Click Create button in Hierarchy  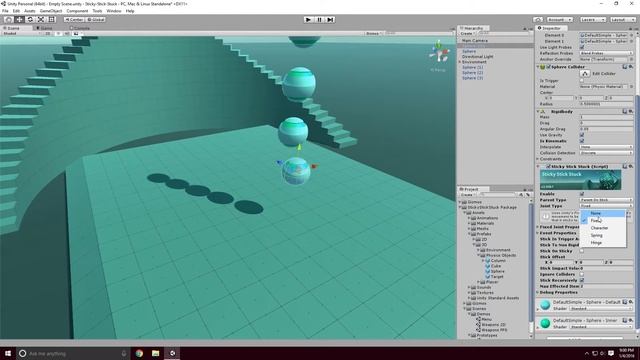coord(467,33)
